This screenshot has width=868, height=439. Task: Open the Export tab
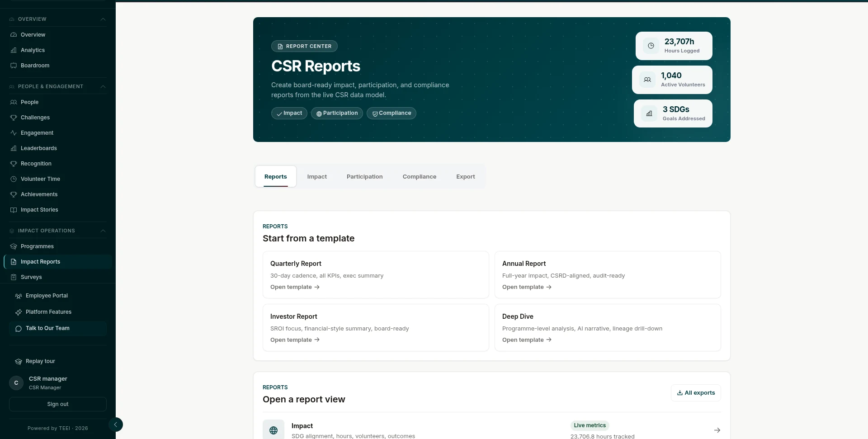click(466, 176)
